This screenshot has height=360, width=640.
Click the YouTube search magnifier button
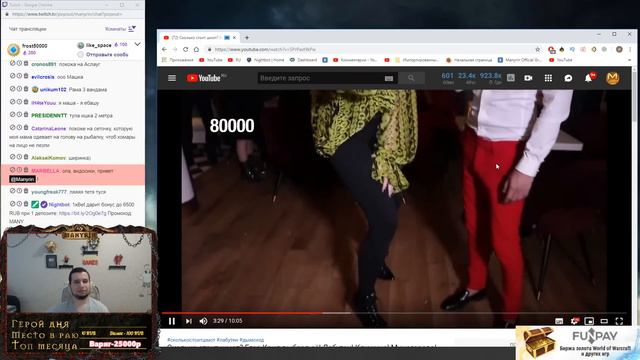click(411, 78)
